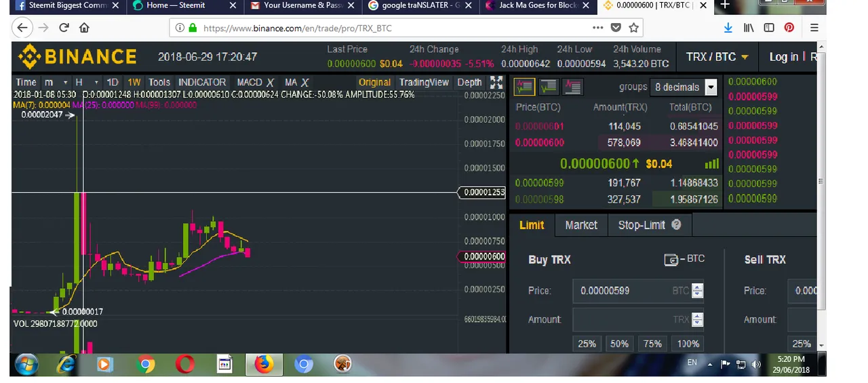Open the Tools dropdown in chart toolbar

pyautogui.click(x=159, y=82)
